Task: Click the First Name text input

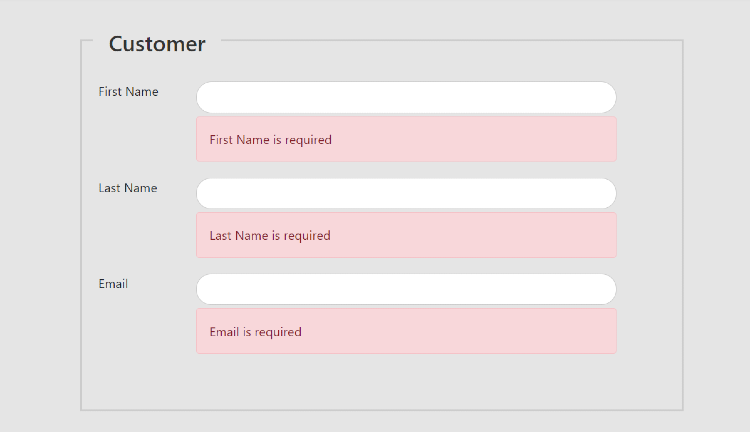Action: point(406,97)
